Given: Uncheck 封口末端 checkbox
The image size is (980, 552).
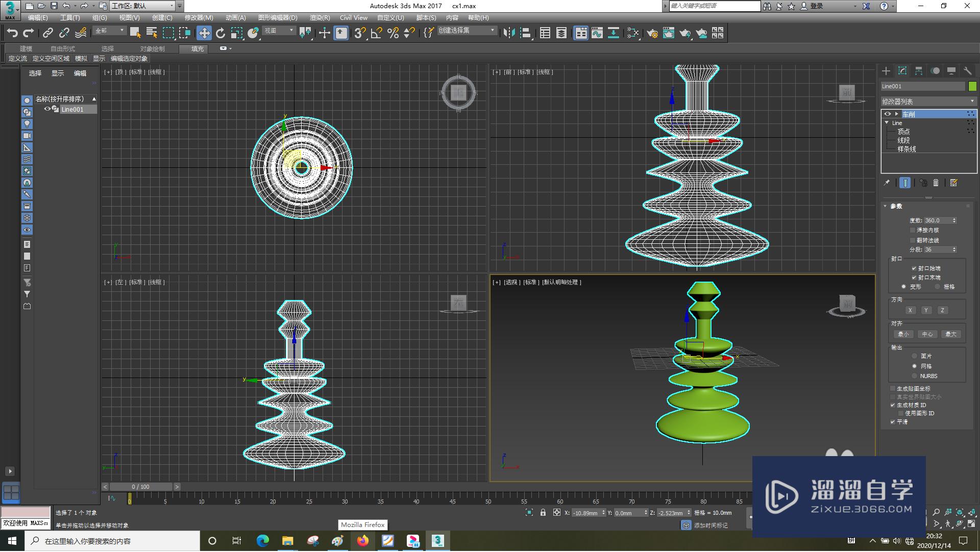Looking at the screenshot, I should pyautogui.click(x=914, y=278).
